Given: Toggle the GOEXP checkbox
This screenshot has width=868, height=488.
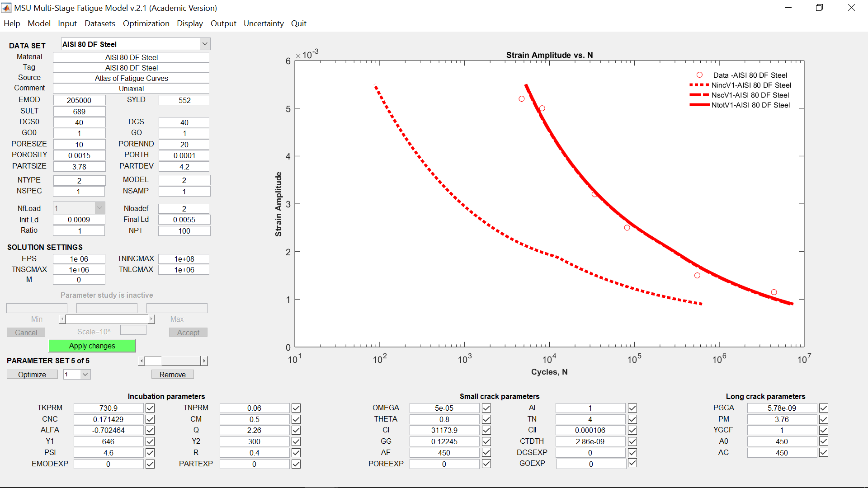Looking at the screenshot, I should [x=632, y=463].
